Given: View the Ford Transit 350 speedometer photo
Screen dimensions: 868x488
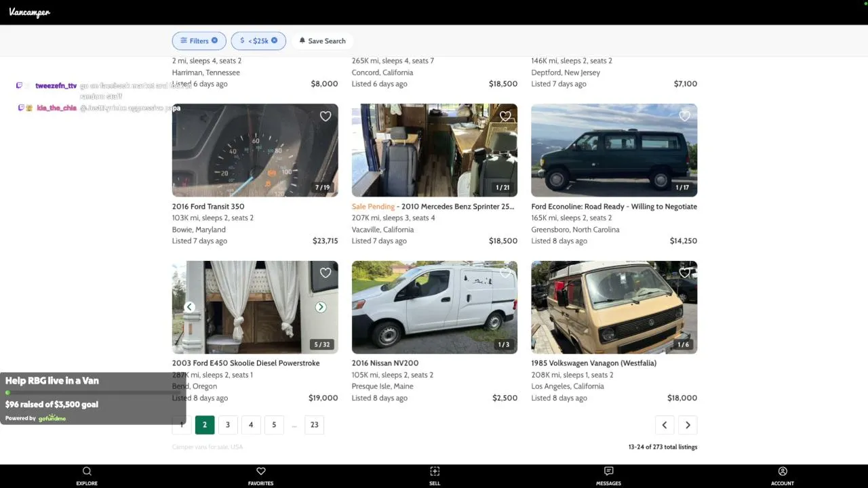Looking at the screenshot, I should click(255, 150).
